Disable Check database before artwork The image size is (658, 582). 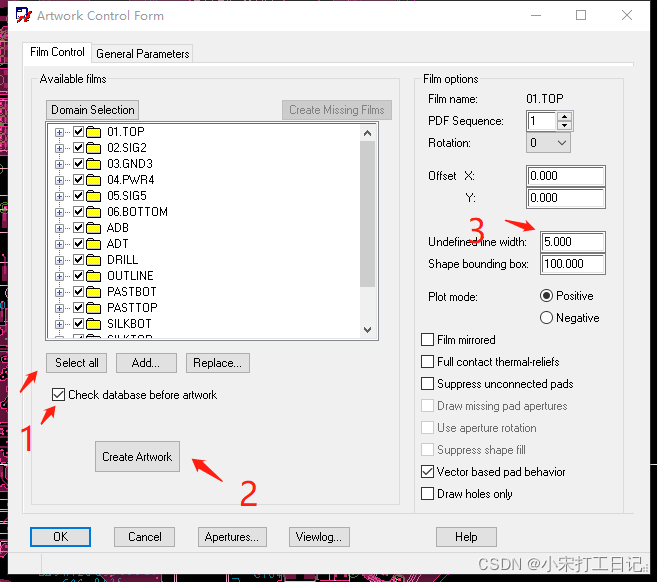[x=59, y=395]
